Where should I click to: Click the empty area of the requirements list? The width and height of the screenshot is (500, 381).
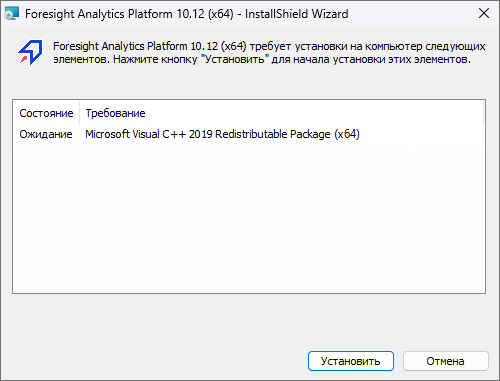pyautogui.click(x=249, y=217)
